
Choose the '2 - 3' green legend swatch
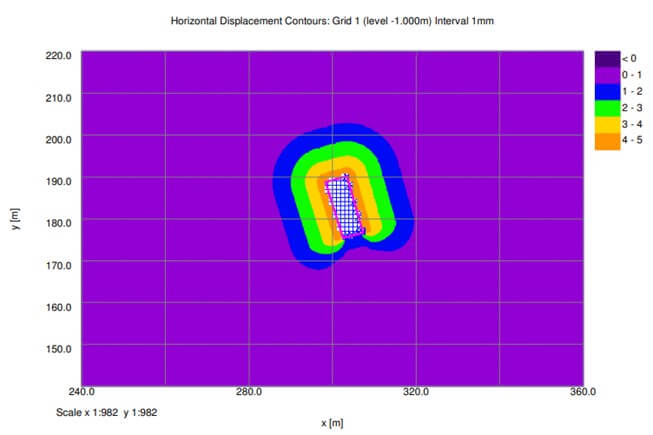point(607,109)
